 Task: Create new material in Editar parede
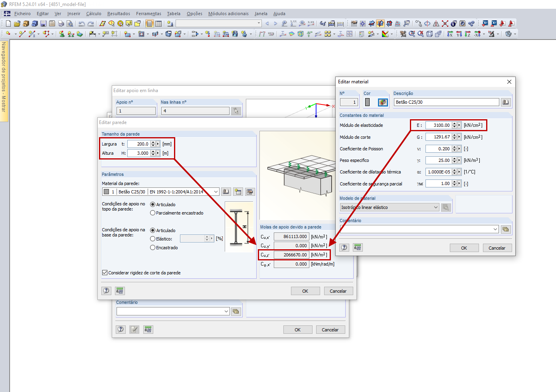pyautogui.click(x=238, y=192)
